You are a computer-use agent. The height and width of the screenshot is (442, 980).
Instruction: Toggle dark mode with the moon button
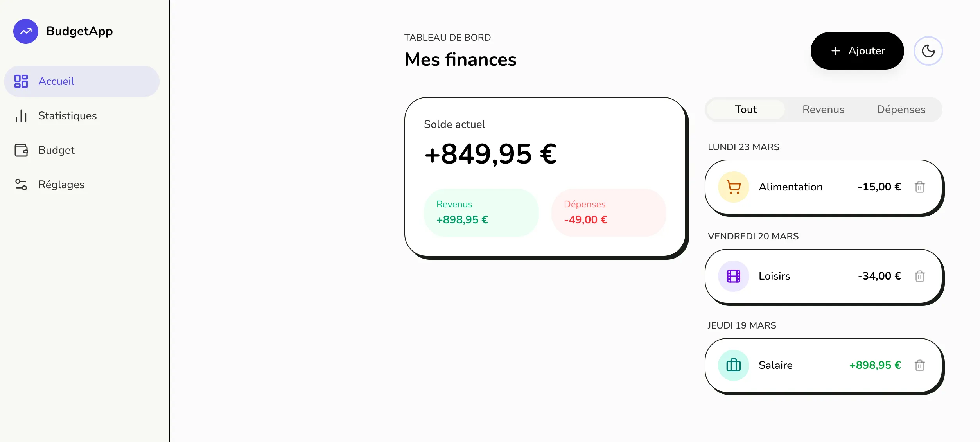coord(928,50)
